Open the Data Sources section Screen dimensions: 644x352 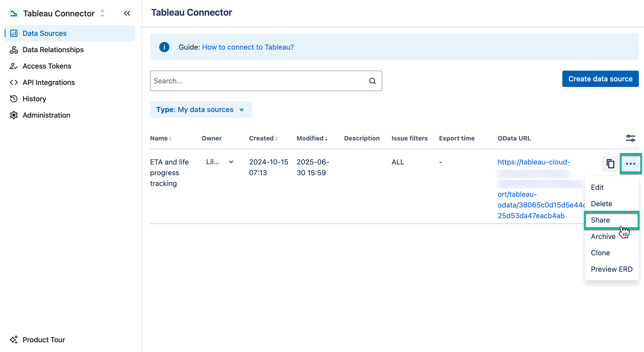pos(44,33)
